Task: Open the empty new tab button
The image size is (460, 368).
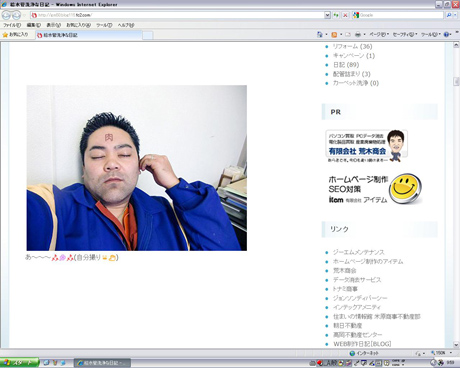Action: pyautogui.click(x=148, y=35)
